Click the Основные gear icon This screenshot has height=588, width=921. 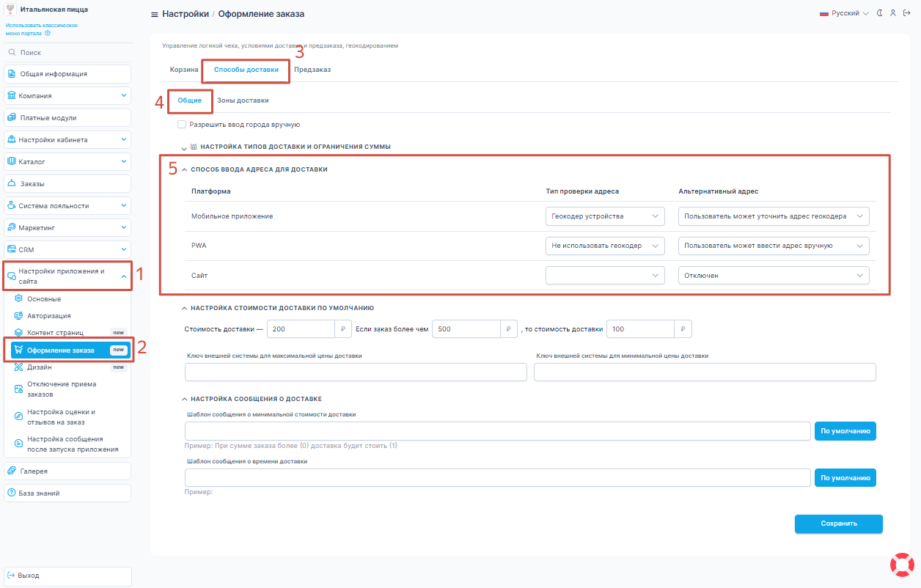19,299
